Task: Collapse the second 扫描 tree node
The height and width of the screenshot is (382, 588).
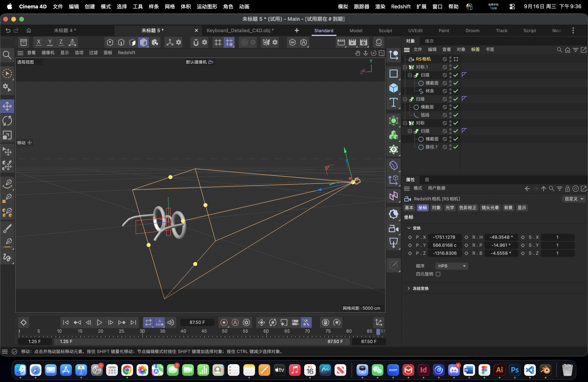Action: (x=405, y=99)
